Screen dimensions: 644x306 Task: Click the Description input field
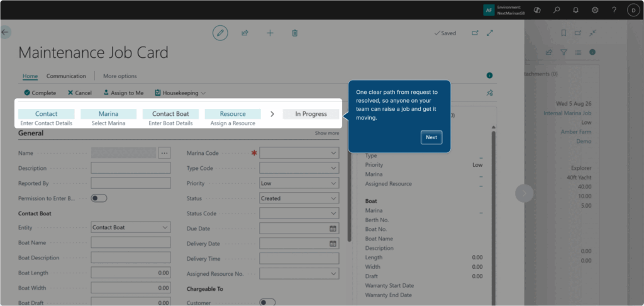131,168
